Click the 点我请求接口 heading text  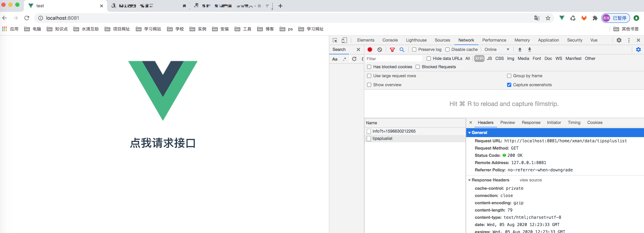(163, 143)
